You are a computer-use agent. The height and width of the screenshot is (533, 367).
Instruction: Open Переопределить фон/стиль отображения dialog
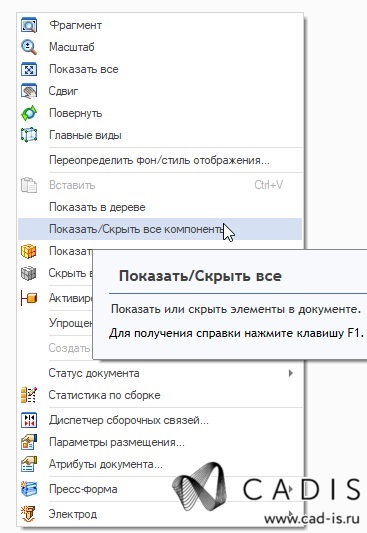(160, 160)
